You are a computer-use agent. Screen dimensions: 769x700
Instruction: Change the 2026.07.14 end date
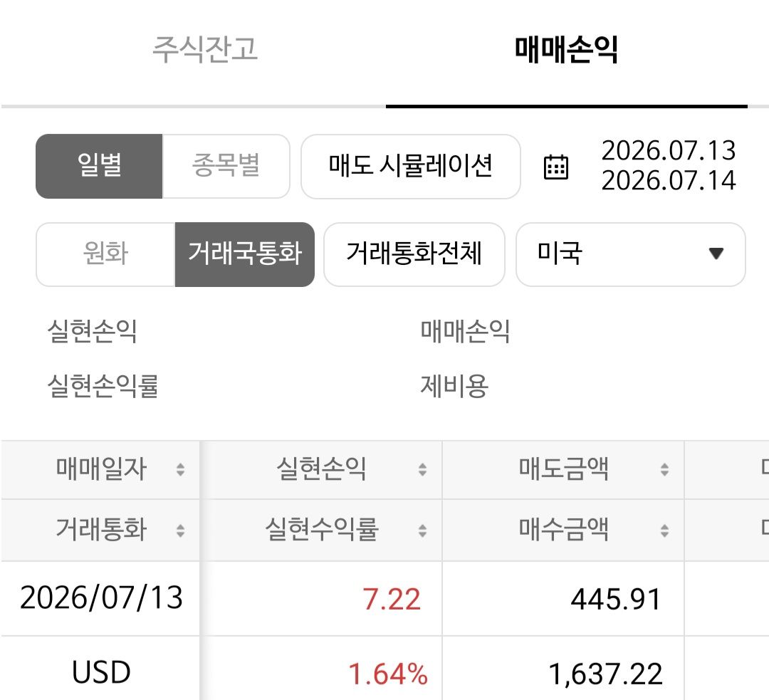pos(669,180)
